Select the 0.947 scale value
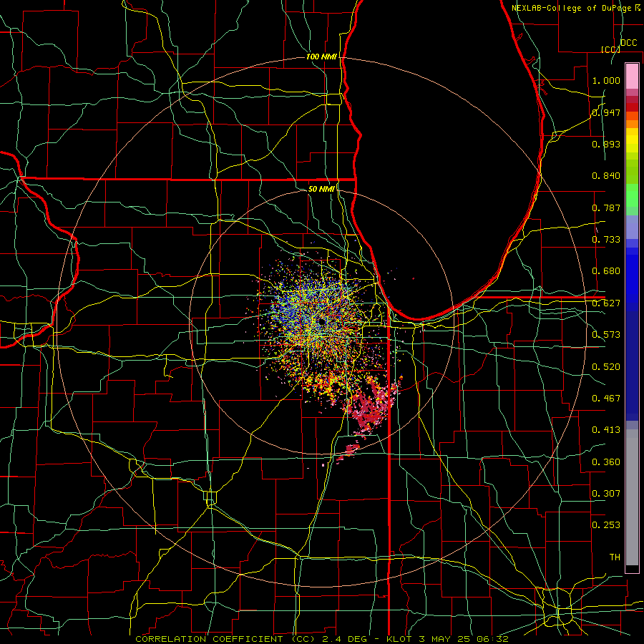Screen dimensions: 644x644 (606, 112)
